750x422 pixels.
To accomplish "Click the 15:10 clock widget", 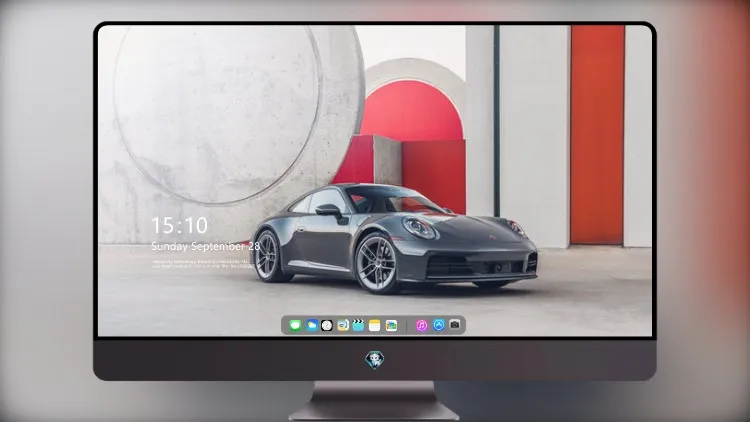I will pos(180,225).
